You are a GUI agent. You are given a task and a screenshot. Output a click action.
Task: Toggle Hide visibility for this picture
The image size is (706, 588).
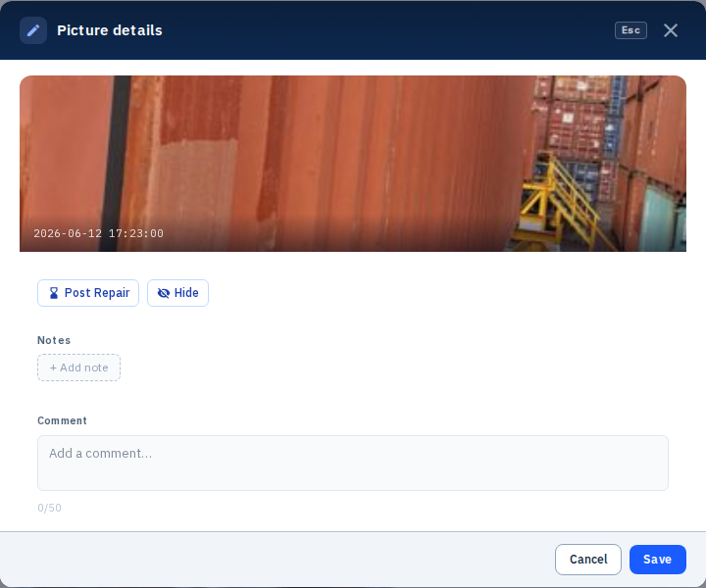177,293
